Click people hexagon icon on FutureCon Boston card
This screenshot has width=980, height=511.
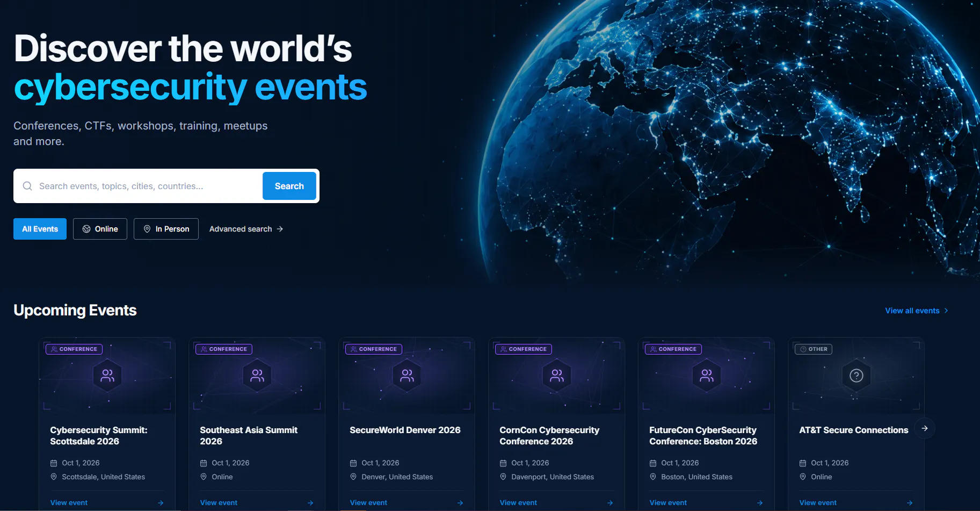point(707,376)
